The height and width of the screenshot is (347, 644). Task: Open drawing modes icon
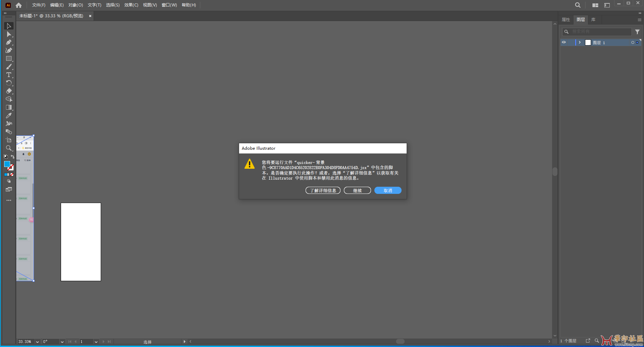(9, 181)
